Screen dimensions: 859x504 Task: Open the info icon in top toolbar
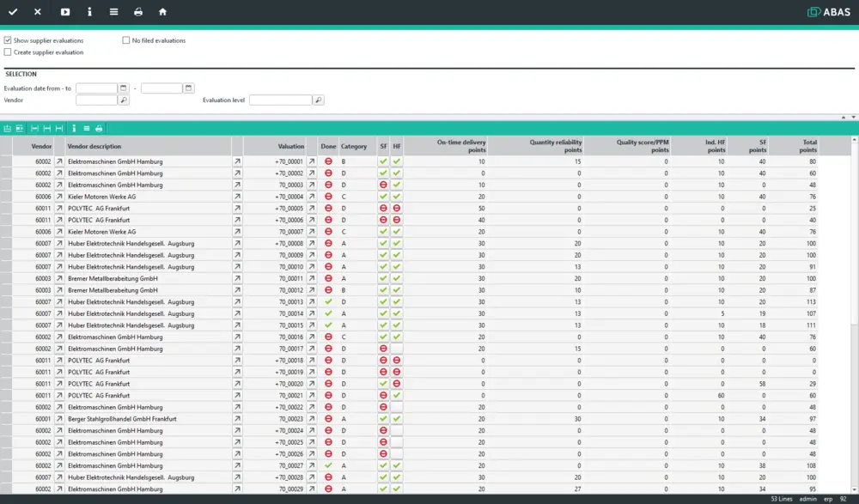click(90, 11)
